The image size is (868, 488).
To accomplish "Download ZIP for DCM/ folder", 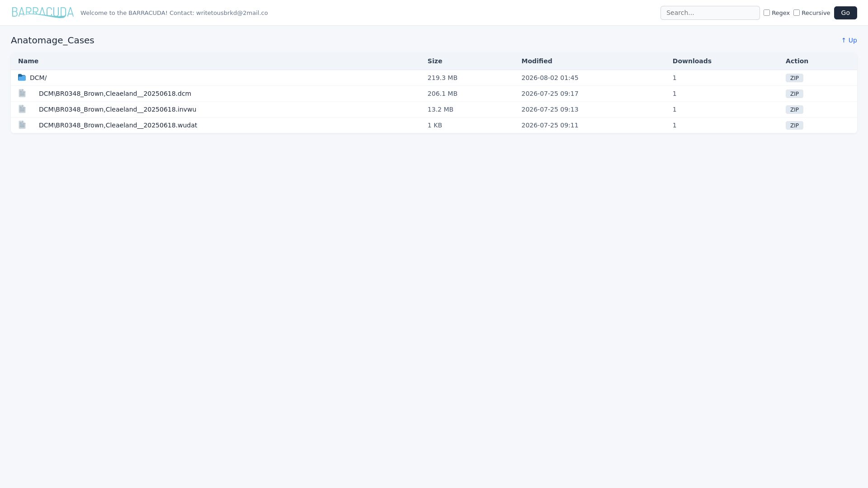I will 794,78.
